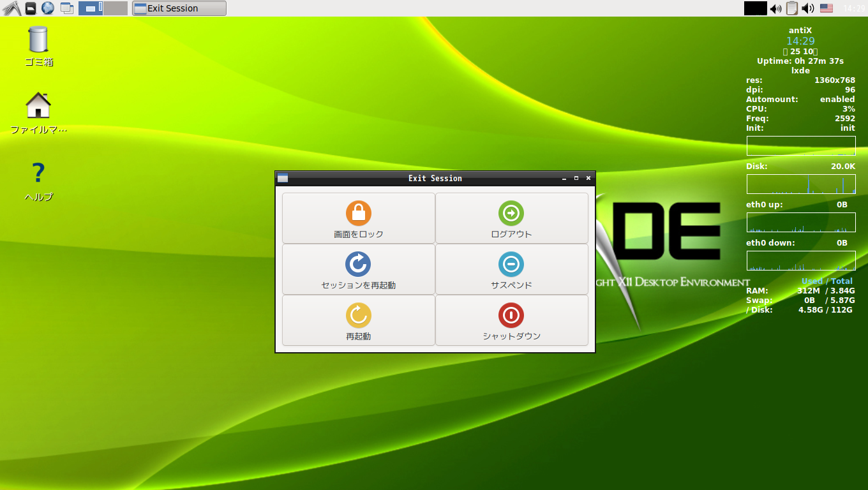Viewport: 868px width, 490px height.
Task: Select the Exit Session taskbar entry
Action: click(x=179, y=8)
